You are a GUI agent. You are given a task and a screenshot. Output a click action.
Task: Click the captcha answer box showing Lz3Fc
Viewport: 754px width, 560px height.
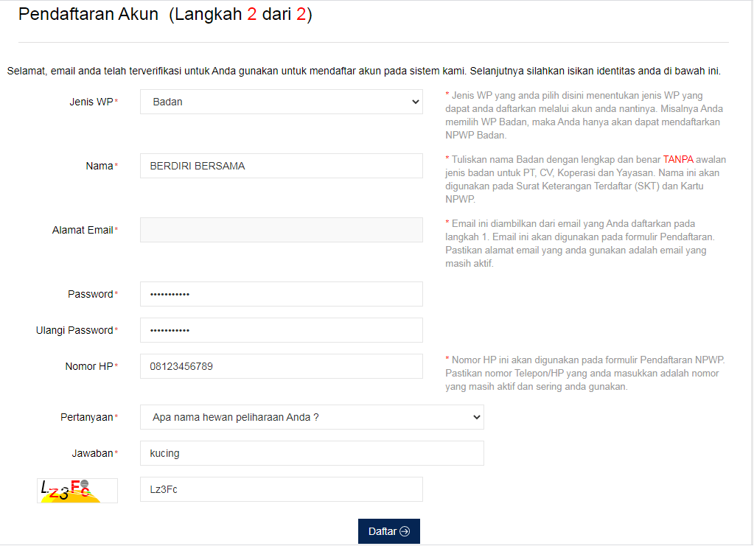coord(280,489)
